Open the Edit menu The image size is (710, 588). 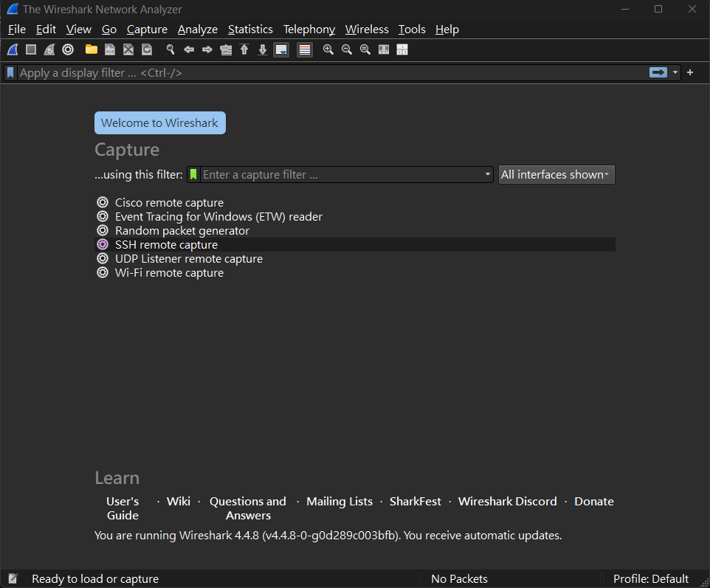46,30
